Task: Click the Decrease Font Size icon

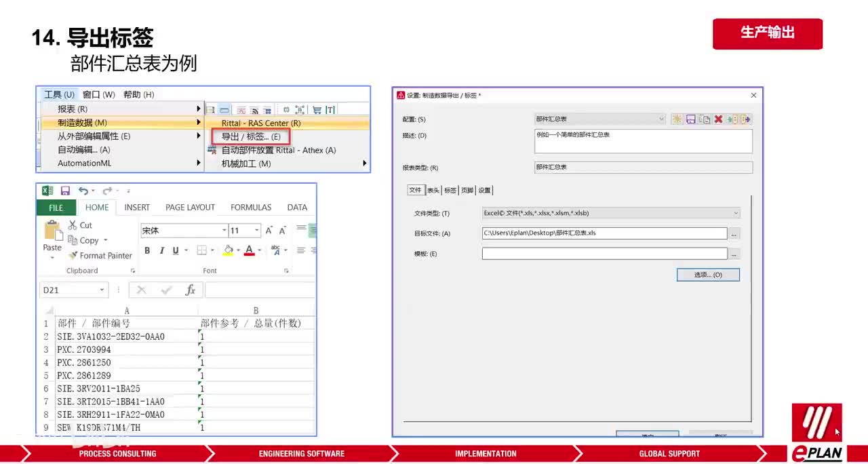Action: [283, 231]
